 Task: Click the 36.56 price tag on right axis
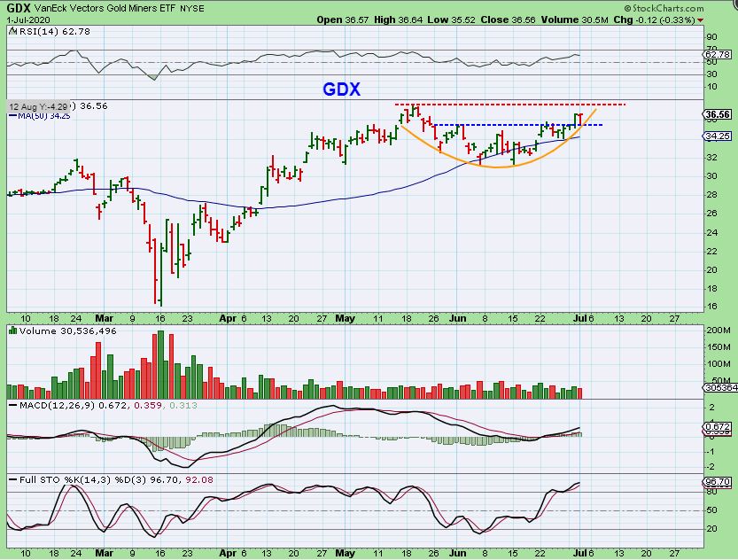(718, 114)
